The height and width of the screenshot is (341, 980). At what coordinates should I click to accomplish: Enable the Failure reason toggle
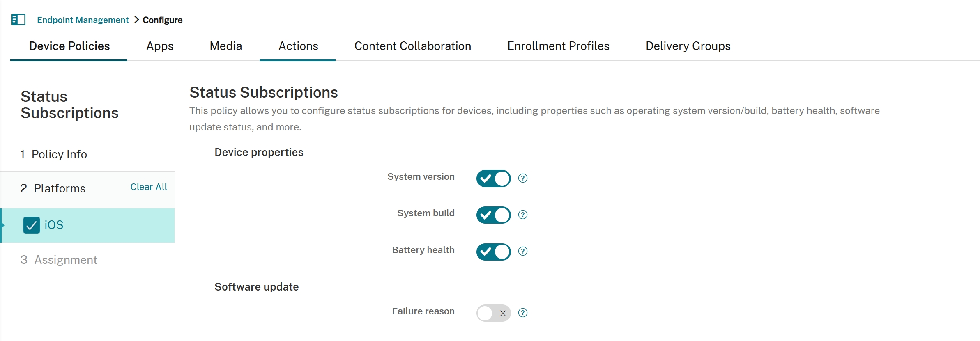pyautogui.click(x=493, y=313)
